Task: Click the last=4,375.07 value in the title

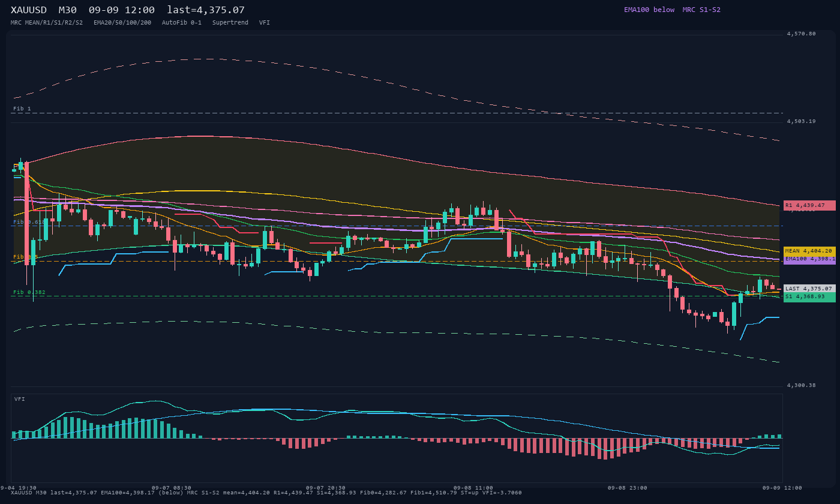Action: tap(206, 10)
